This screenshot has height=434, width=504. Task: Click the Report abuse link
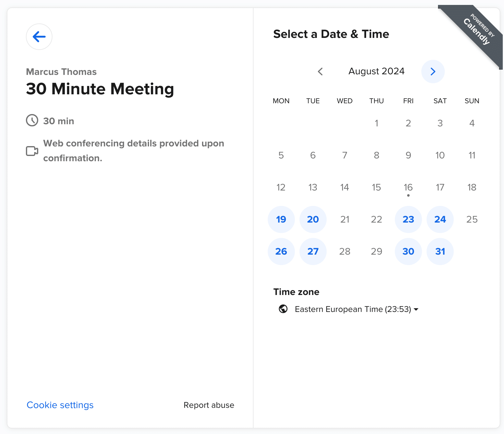point(209,405)
